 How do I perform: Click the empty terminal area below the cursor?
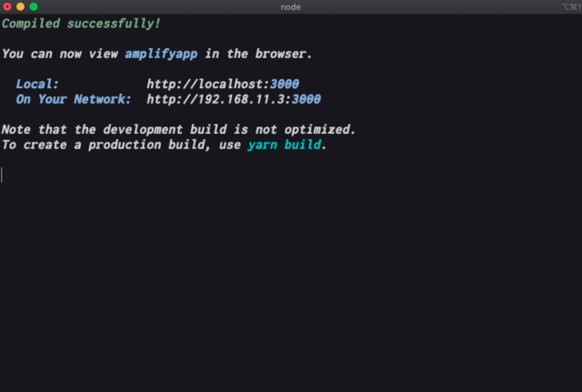pyautogui.click(x=291, y=286)
